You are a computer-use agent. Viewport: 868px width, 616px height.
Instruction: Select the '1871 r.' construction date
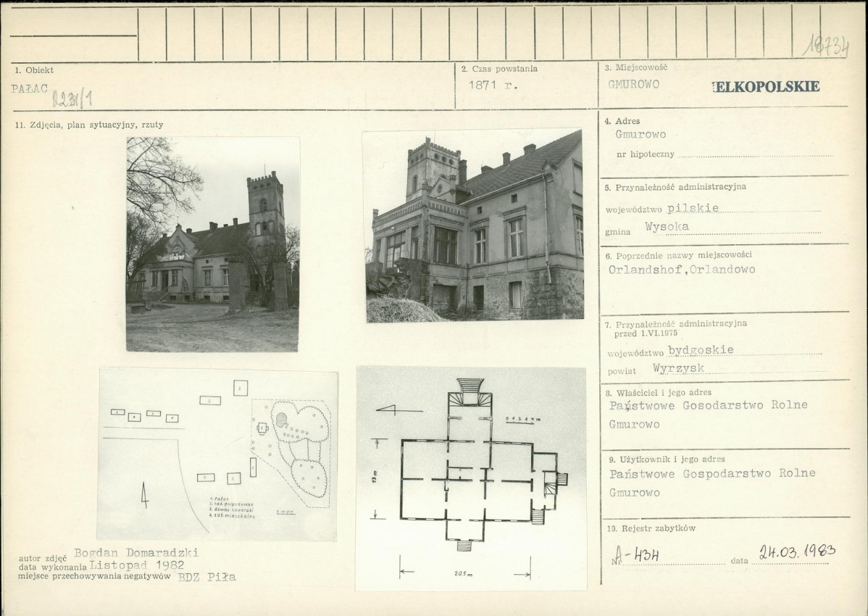tap(493, 84)
